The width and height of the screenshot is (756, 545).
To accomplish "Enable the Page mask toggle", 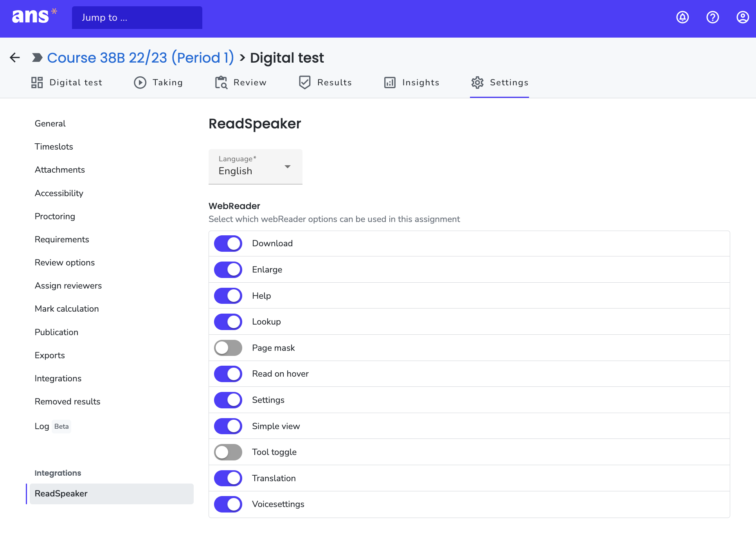I will coord(228,348).
